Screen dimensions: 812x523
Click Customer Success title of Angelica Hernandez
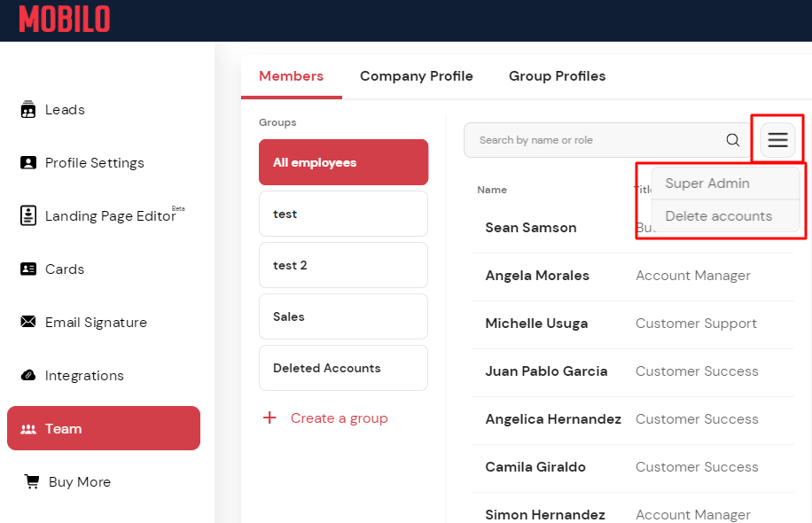point(697,419)
